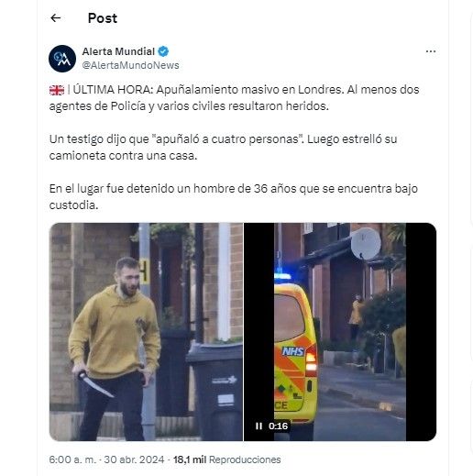Pause the video with the pause icon

click(x=258, y=426)
